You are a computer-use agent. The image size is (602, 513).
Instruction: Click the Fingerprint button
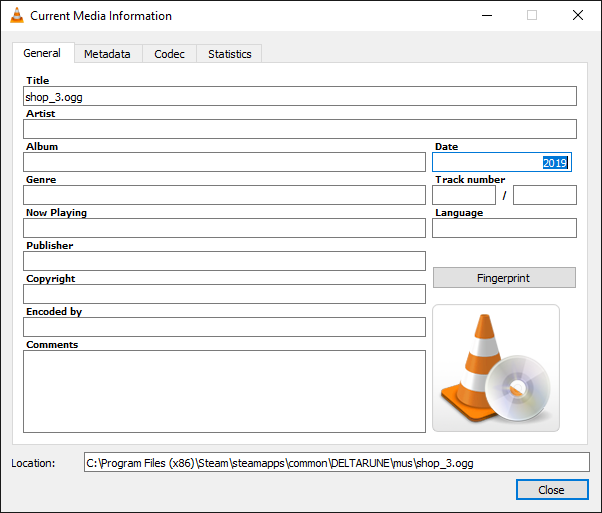click(504, 278)
